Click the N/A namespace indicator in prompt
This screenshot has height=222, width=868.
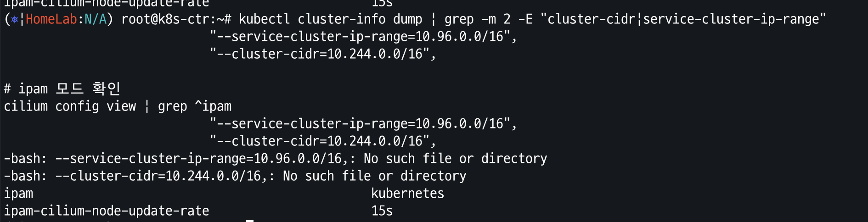[x=96, y=19]
